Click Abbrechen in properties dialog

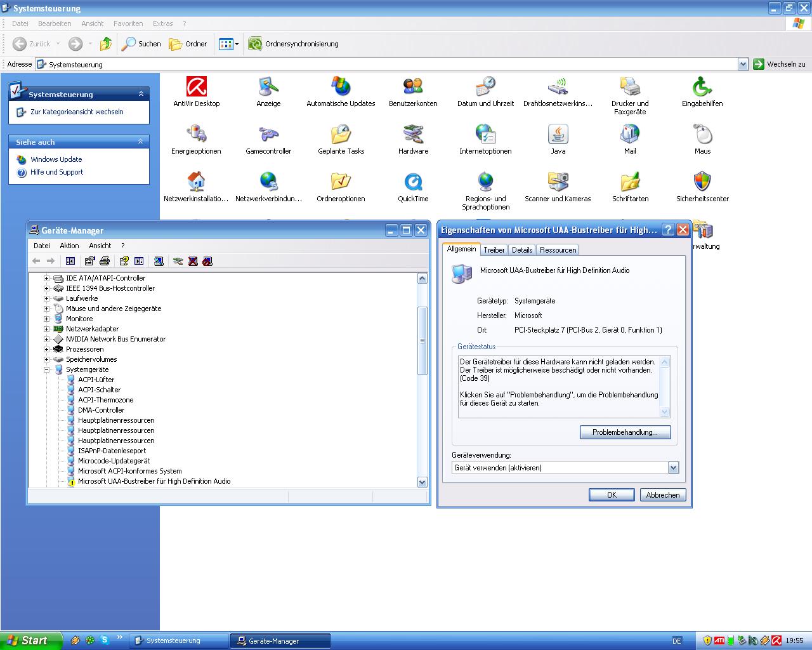(x=663, y=495)
